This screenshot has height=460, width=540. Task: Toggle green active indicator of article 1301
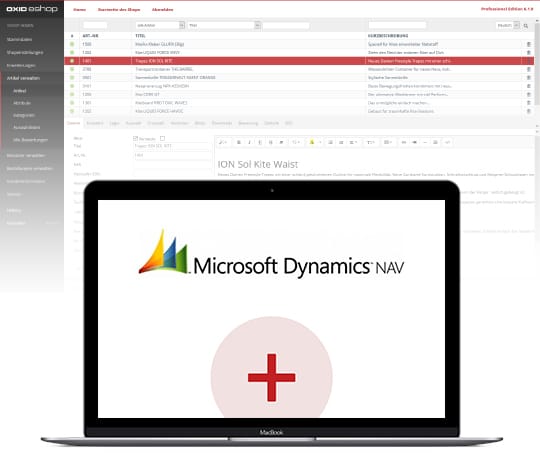click(x=72, y=103)
